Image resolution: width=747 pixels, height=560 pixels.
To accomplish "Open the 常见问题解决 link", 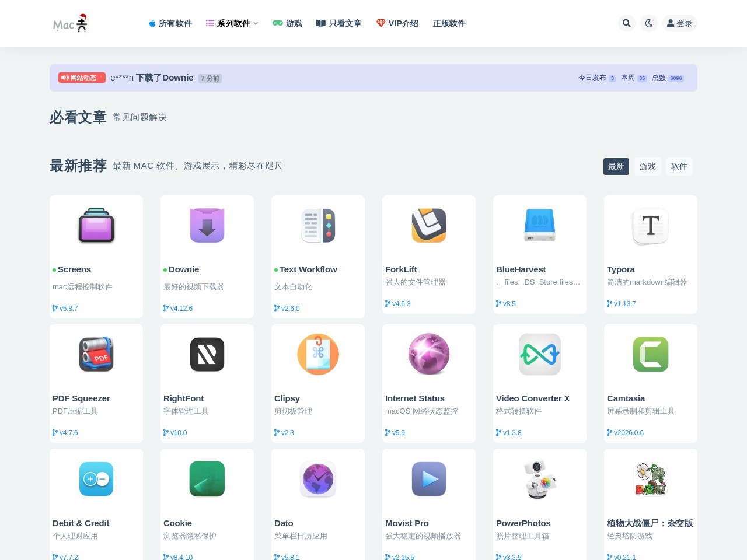I will 139,117.
